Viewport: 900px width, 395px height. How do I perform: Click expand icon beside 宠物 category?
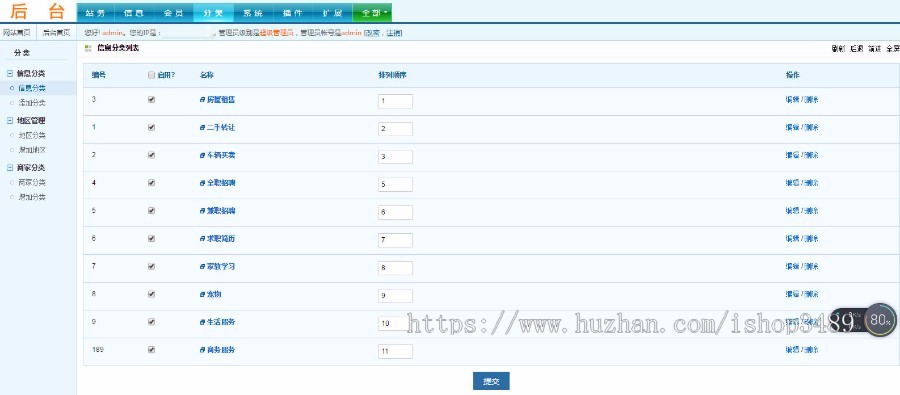(202, 295)
